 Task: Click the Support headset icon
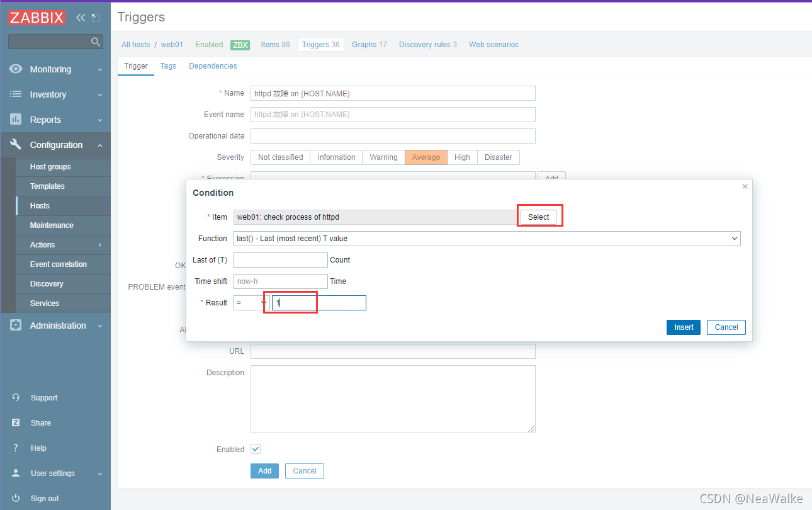(x=16, y=398)
